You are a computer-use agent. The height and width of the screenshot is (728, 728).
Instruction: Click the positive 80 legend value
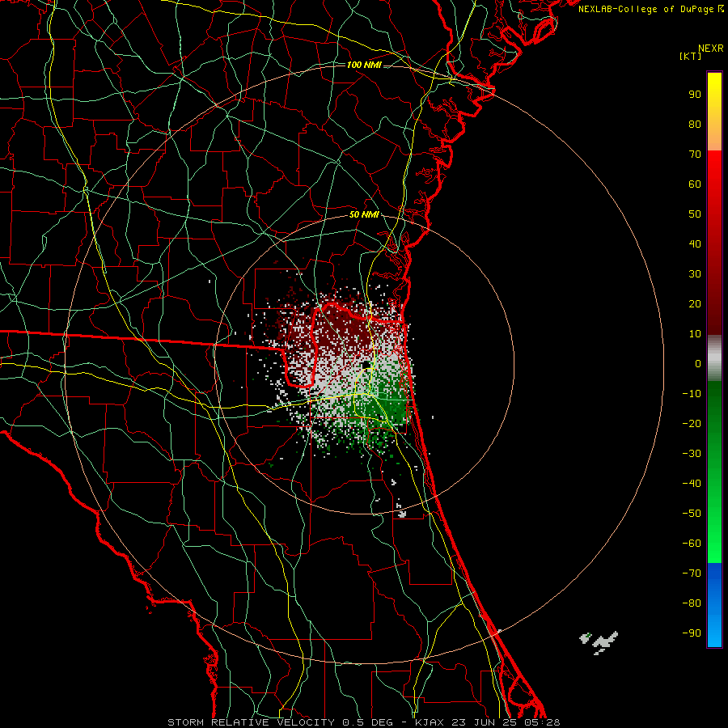click(695, 125)
